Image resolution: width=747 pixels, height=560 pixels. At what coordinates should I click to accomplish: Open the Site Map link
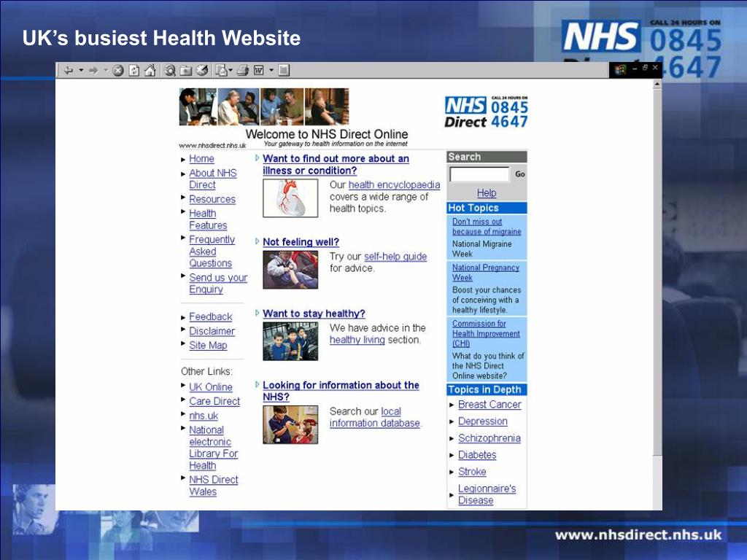pos(208,345)
